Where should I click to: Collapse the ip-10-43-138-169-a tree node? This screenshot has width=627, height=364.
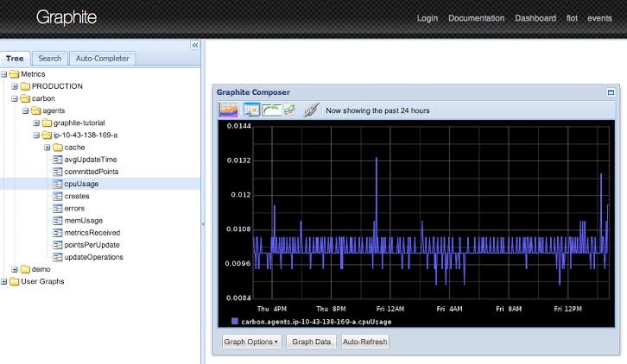pos(36,135)
